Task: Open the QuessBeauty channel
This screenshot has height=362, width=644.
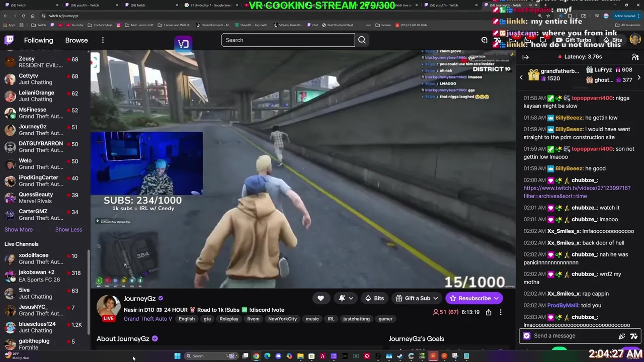Action: coord(44,198)
